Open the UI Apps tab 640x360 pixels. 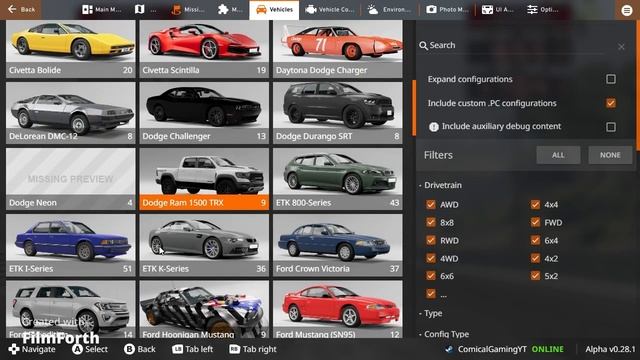(x=497, y=9)
